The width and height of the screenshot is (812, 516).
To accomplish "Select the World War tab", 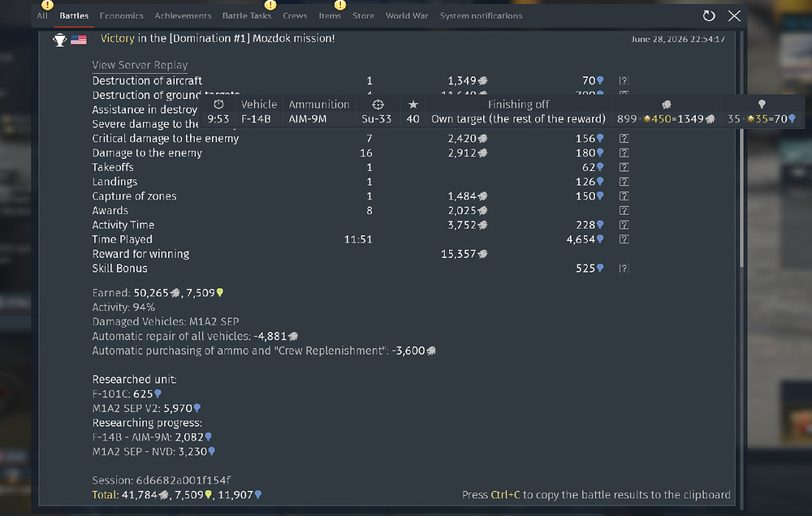I will [407, 16].
